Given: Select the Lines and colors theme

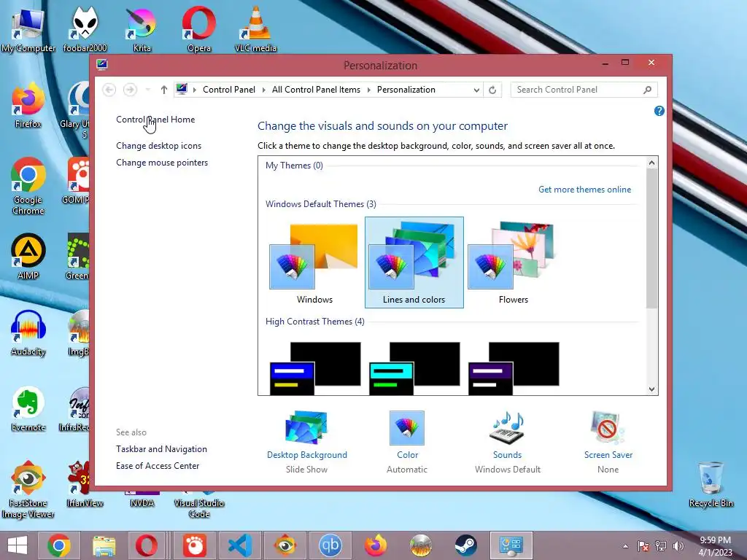Looking at the screenshot, I should pos(414,262).
